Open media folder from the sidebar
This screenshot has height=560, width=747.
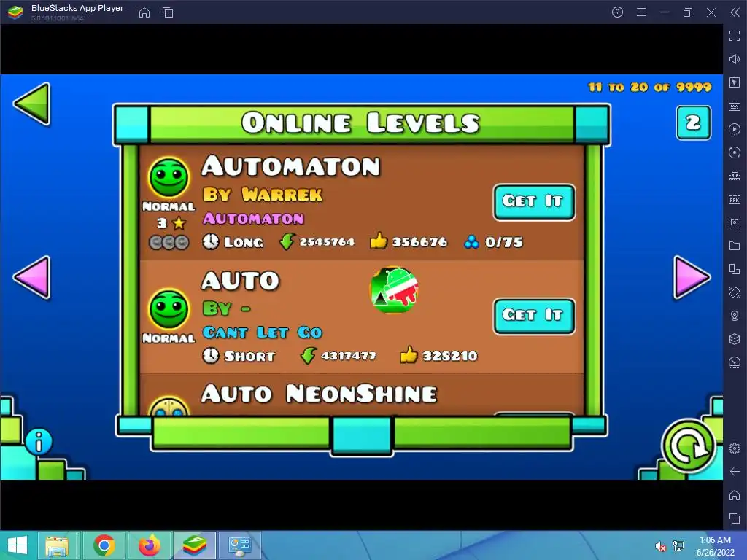tap(735, 246)
